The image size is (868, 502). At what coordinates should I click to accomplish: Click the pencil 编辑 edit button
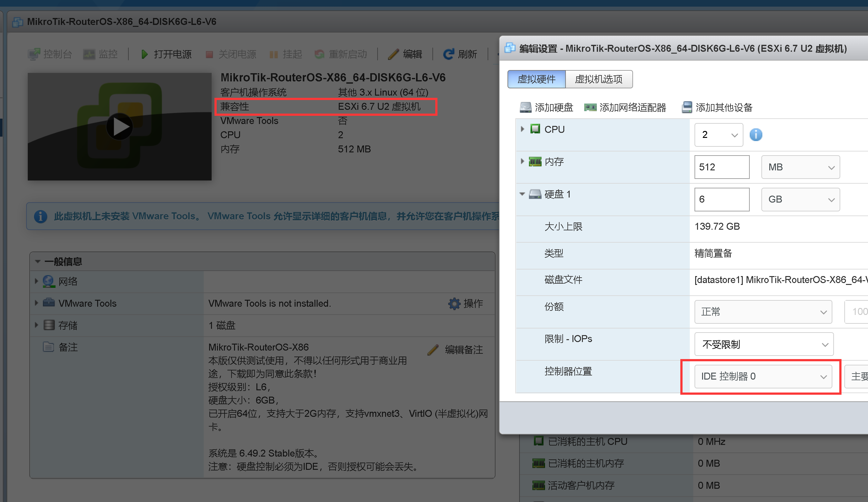pos(405,54)
